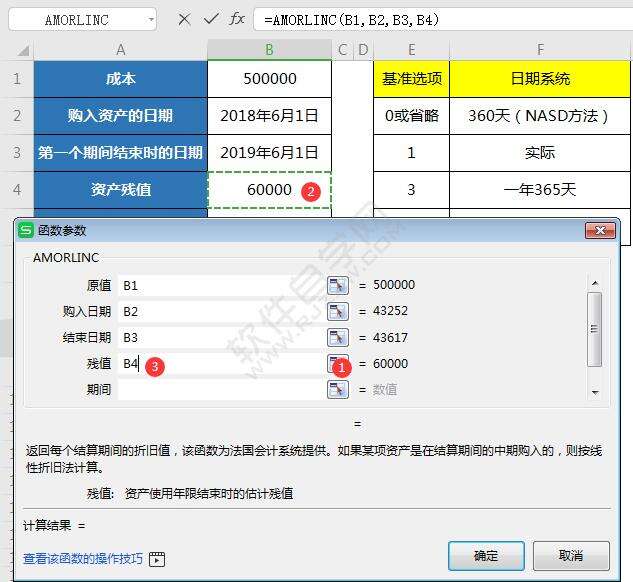The height and width of the screenshot is (582, 633).
Task: Click the 原值 input field containing B1
Action: click(x=221, y=285)
